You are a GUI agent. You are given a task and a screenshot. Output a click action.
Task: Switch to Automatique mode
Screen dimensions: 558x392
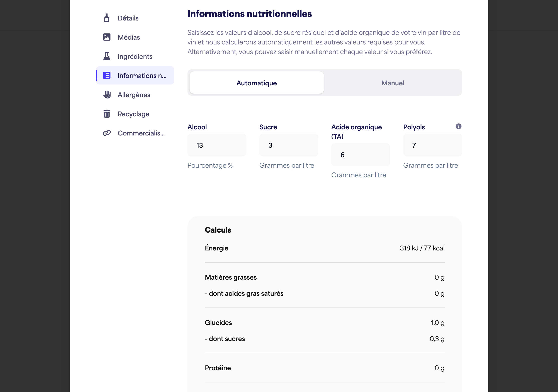(256, 83)
